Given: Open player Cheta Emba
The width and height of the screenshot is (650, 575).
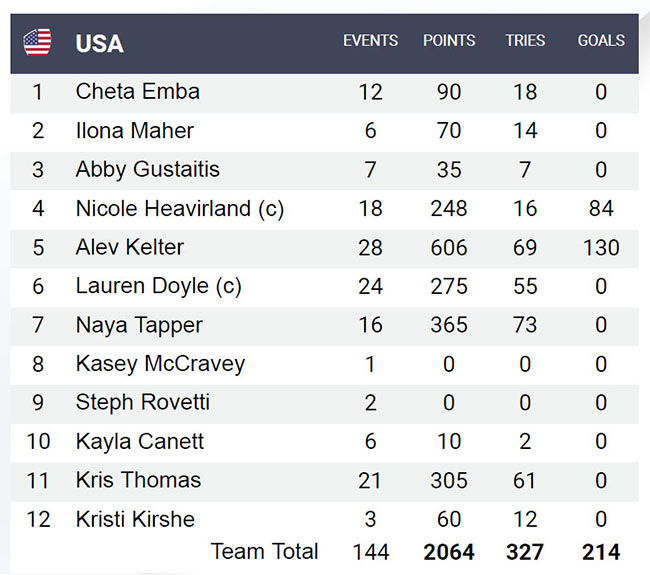Looking at the screenshot, I should (x=137, y=92).
